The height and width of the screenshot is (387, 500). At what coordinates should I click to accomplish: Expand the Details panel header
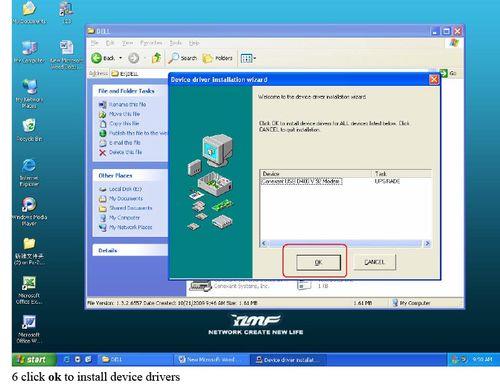click(130, 250)
